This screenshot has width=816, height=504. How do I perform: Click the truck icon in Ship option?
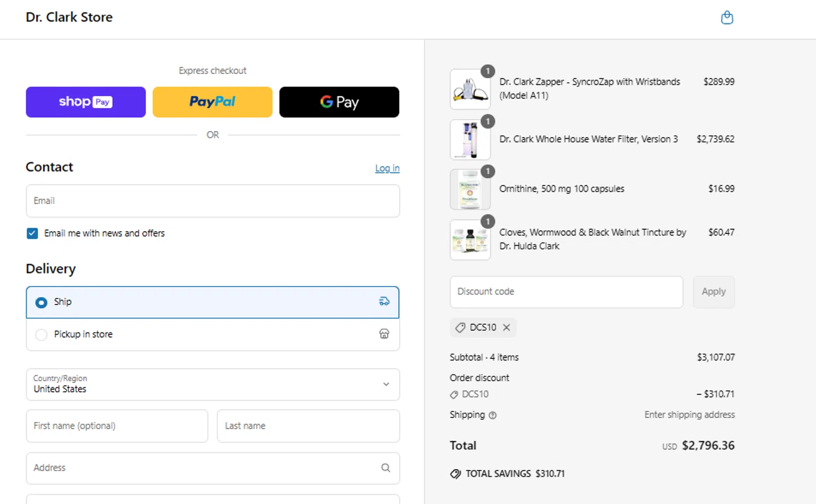384,301
